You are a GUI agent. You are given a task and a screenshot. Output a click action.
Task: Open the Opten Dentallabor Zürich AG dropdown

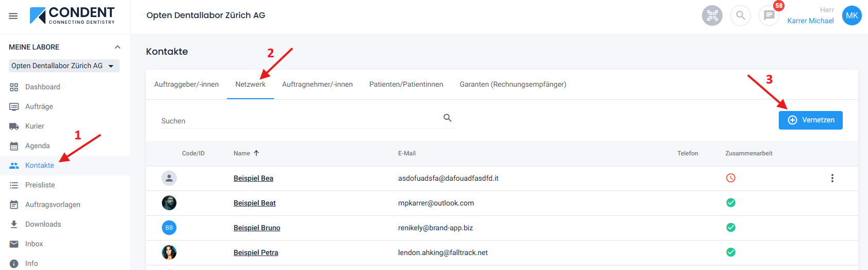click(64, 66)
